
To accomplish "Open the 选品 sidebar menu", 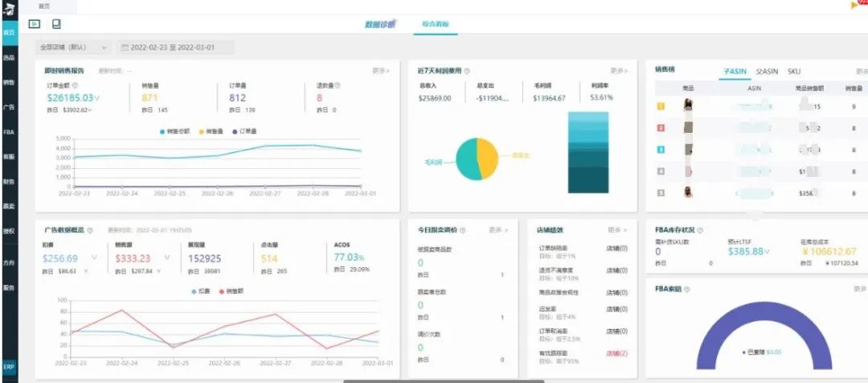I will pos(9,58).
